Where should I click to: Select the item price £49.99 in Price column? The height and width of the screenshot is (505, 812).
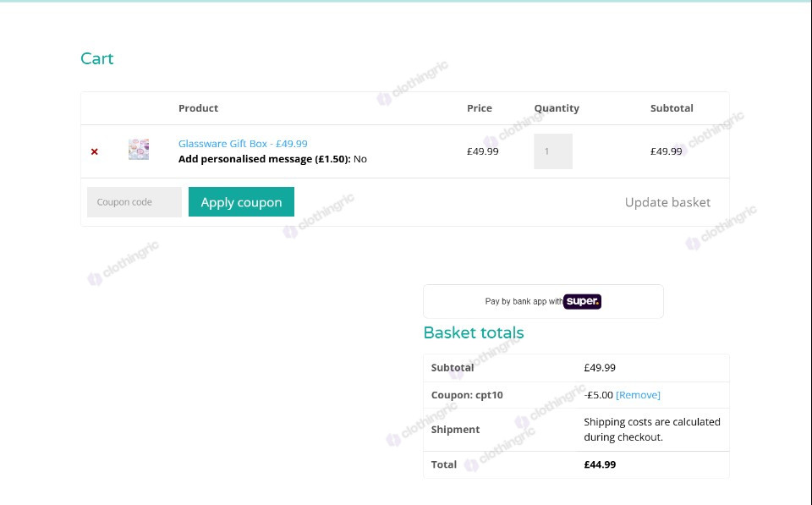click(x=483, y=151)
